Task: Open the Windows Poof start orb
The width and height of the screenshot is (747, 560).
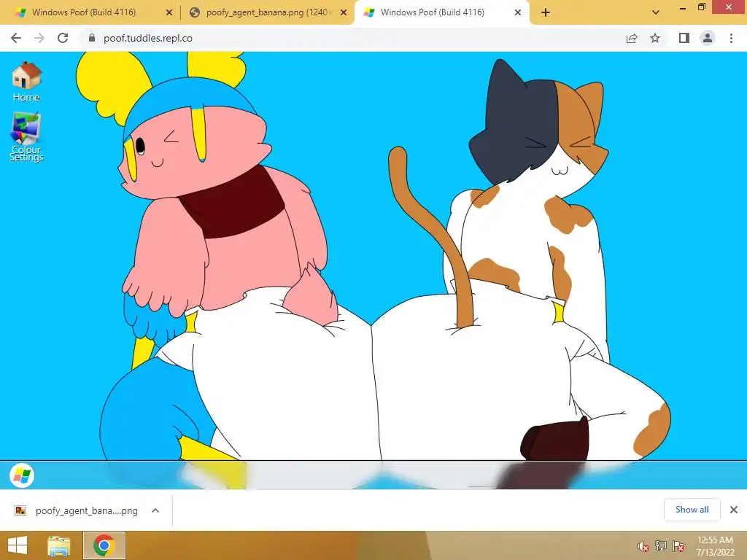Action: click(x=21, y=475)
